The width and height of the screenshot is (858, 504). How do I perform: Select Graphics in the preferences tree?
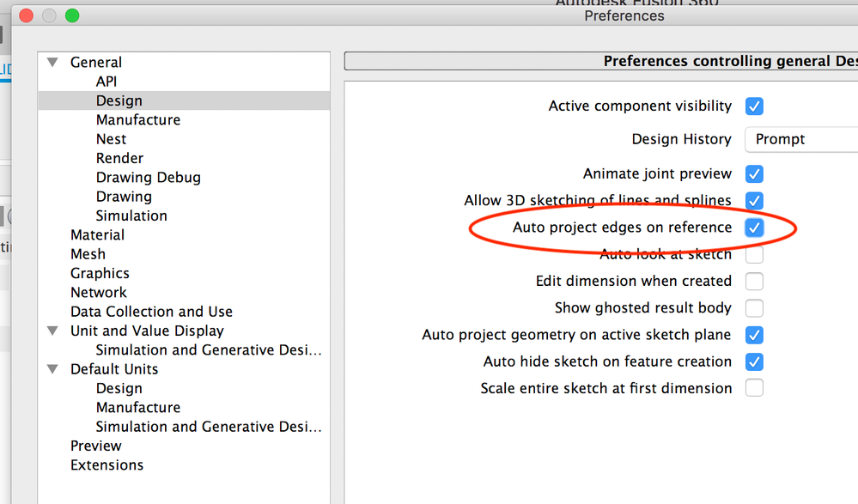[100, 273]
